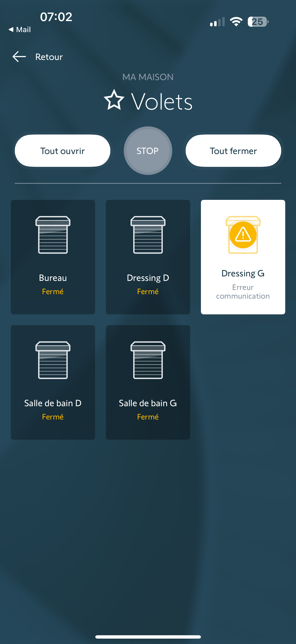Tap the Salle de bain G shutter icon
The image size is (296, 644).
(148, 360)
